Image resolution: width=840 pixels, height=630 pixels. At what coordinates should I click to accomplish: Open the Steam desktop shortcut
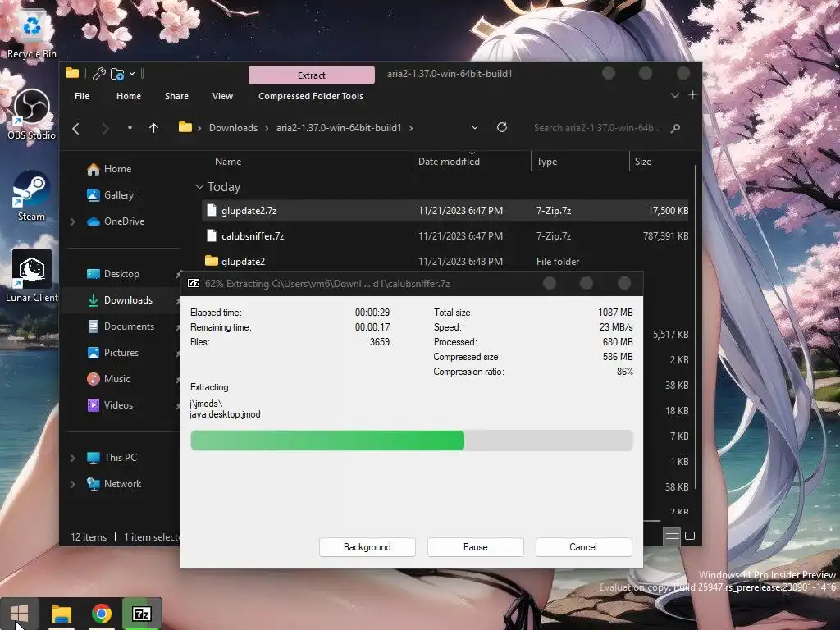pyautogui.click(x=32, y=196)
